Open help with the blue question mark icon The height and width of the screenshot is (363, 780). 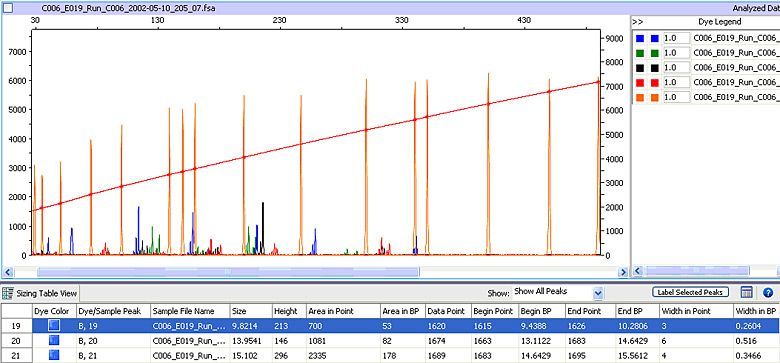(768, 292)
